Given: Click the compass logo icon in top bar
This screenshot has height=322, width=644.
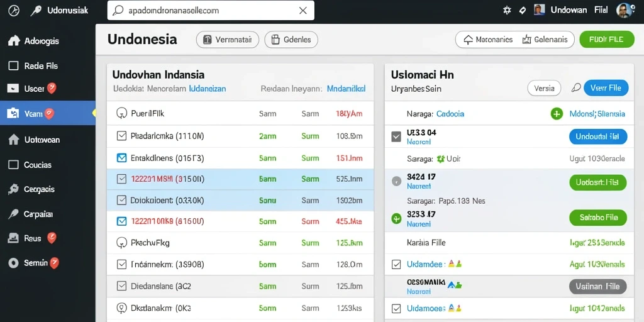Looking at the screenshot, I should (14, 11).
